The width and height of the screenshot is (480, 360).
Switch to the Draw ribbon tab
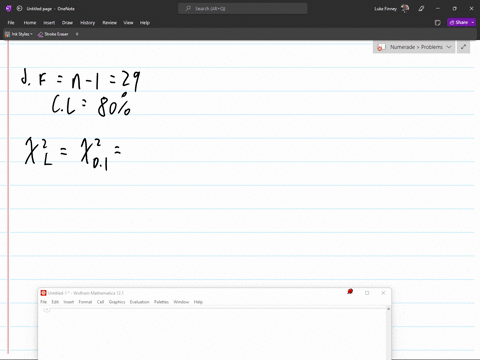[x=67, y=23]
